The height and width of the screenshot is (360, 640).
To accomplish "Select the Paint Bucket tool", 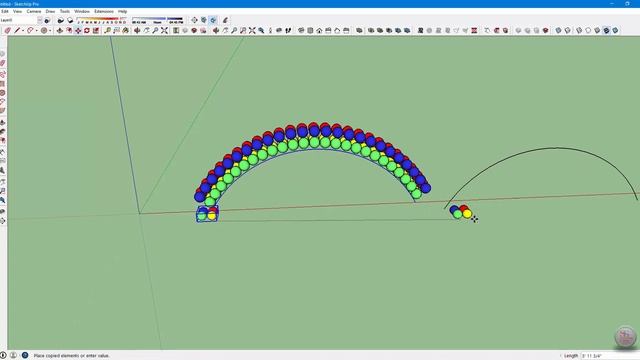I will coord(125,30).
